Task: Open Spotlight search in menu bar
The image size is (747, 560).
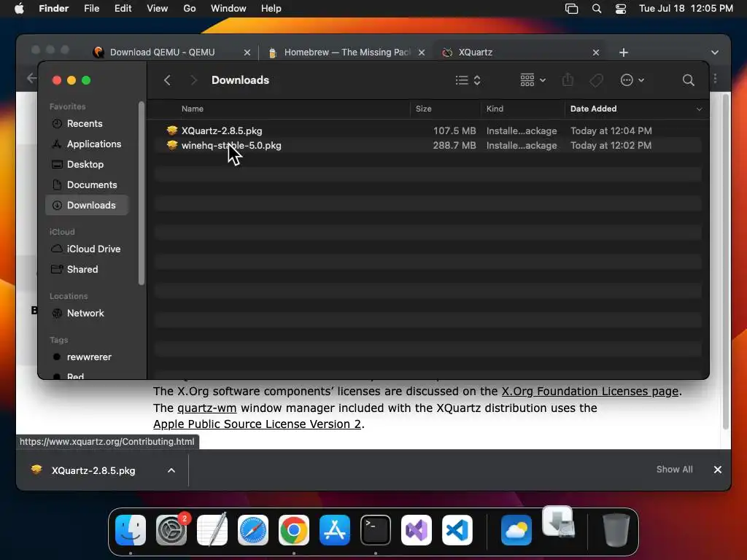Action: [x=597, y=9]
